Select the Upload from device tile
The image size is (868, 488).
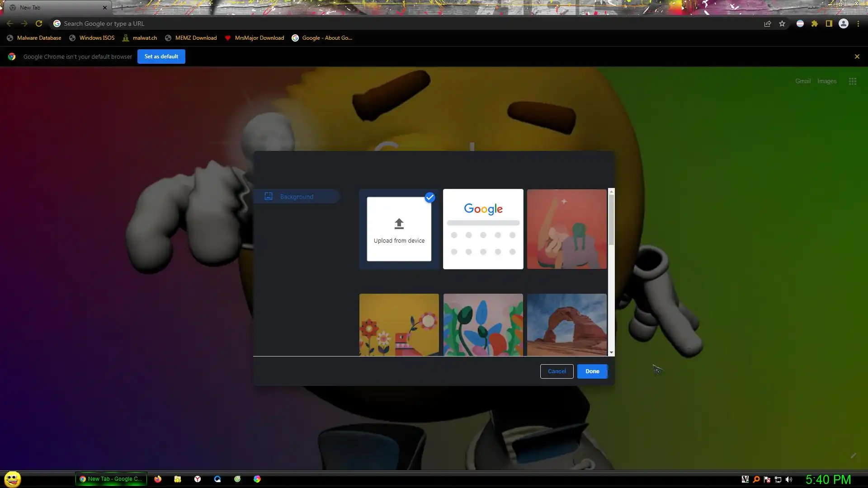tap(399, 229)
